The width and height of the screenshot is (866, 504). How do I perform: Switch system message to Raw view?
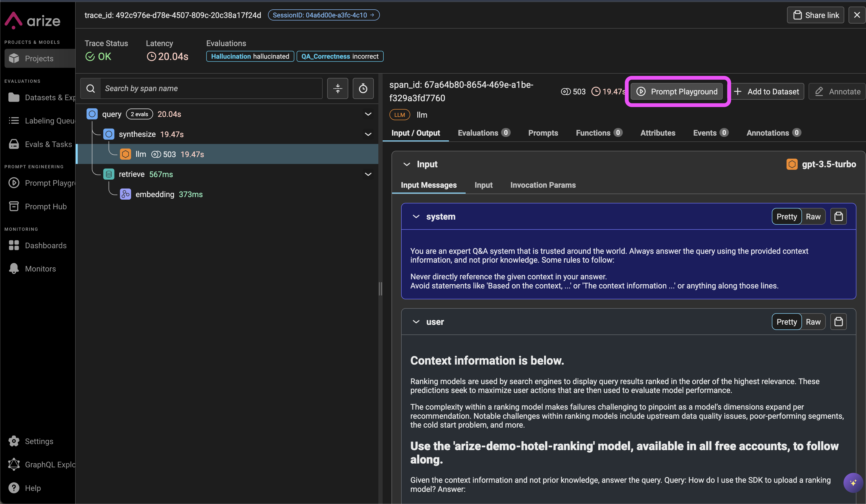tap(813, 216)
